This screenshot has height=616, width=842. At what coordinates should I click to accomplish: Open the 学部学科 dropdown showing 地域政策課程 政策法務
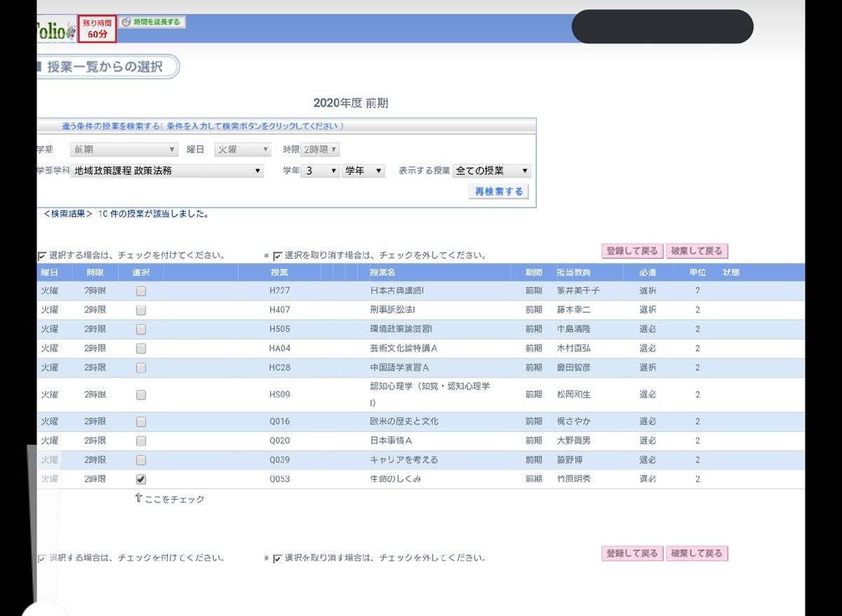(x=167, y=170)
